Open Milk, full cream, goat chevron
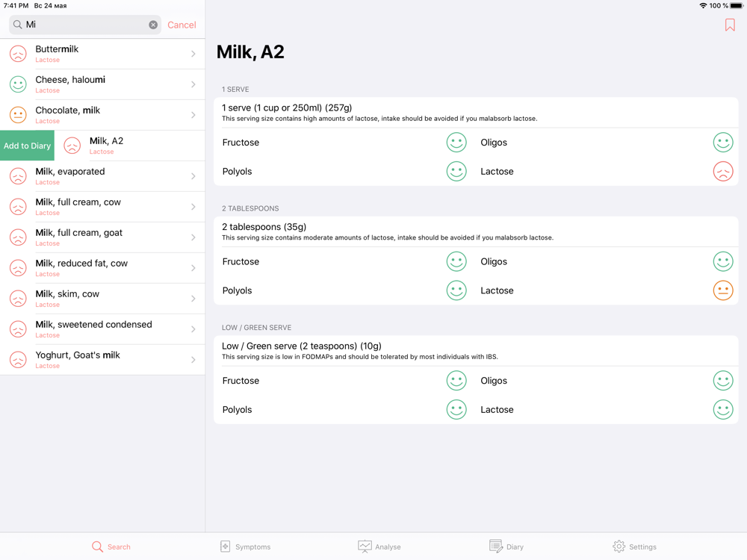 point(193,237)
